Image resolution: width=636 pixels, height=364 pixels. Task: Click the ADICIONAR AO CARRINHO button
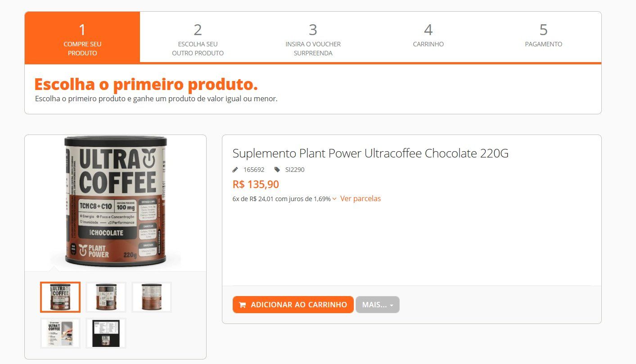(293, 305)
